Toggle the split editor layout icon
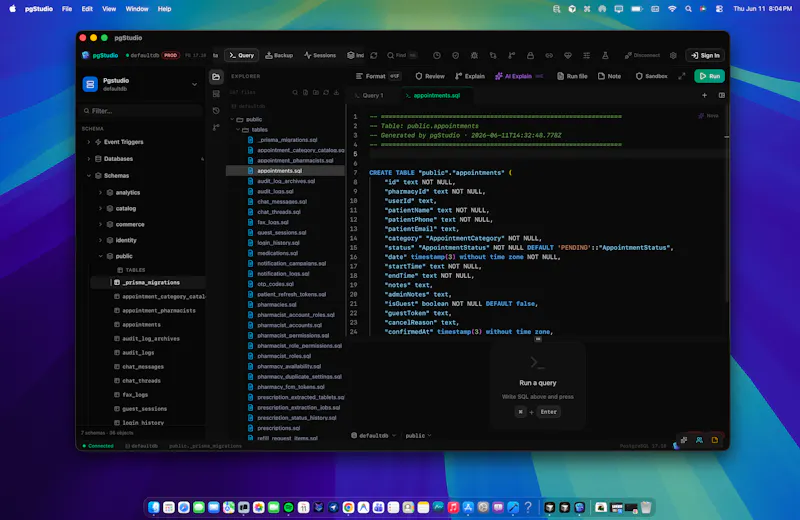The width and height of the screenshot is (800, 520). pos(721,95)
